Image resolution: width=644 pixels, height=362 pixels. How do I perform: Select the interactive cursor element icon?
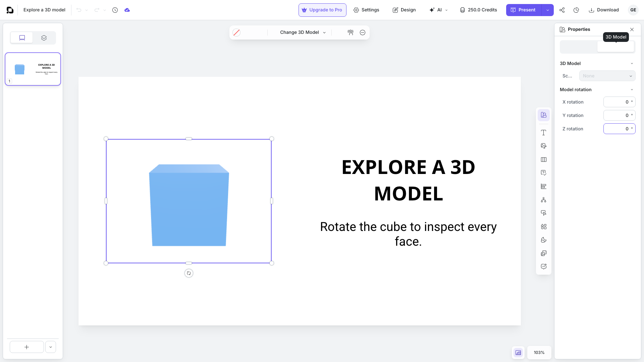coord(544,213)
